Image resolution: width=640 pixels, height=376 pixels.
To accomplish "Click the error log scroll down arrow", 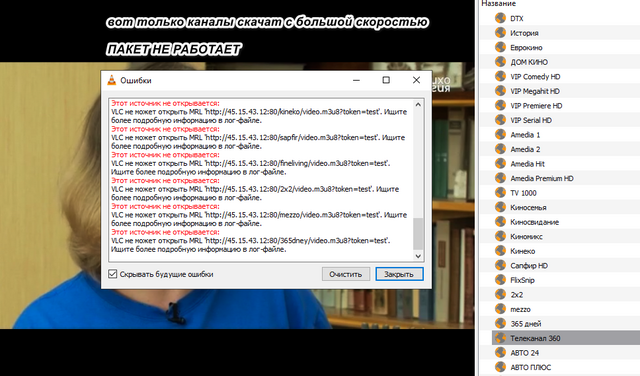I will [x=418, y=256].
